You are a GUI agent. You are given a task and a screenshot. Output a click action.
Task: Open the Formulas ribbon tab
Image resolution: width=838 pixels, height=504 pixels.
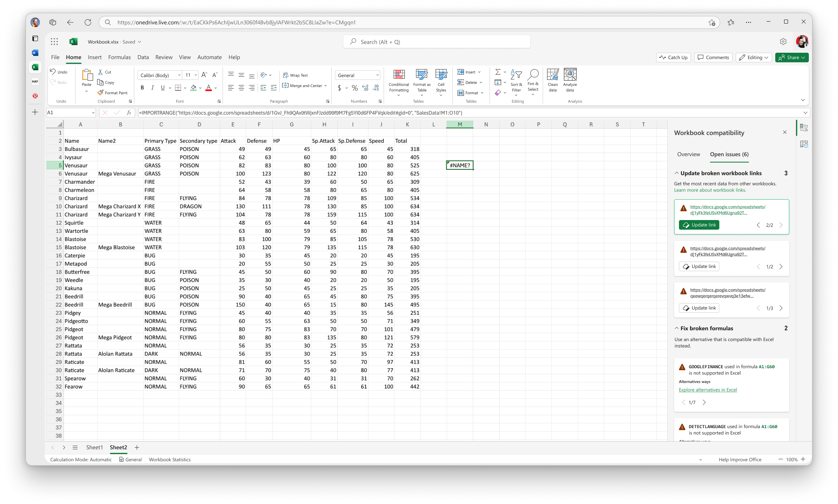119,58
